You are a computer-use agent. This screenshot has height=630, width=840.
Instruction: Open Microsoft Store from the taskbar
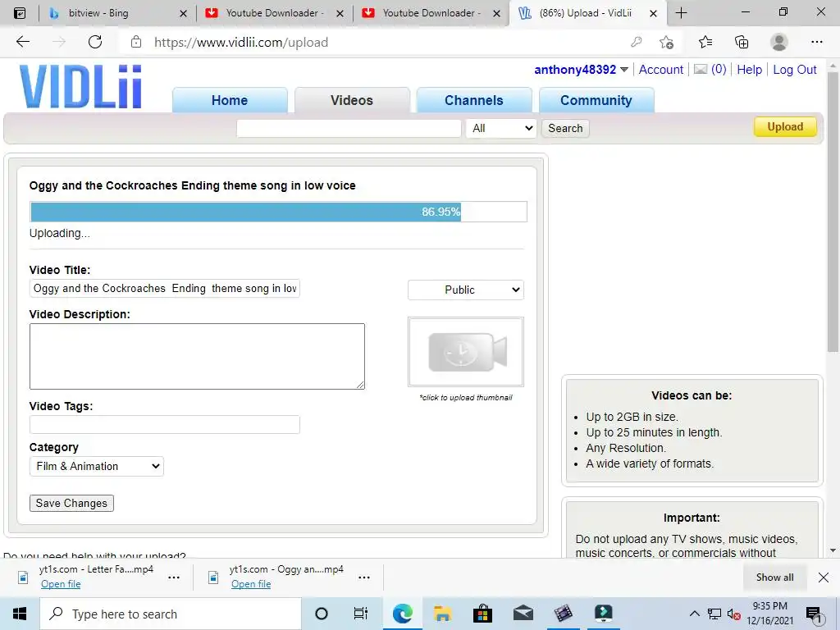pos(482,614)
